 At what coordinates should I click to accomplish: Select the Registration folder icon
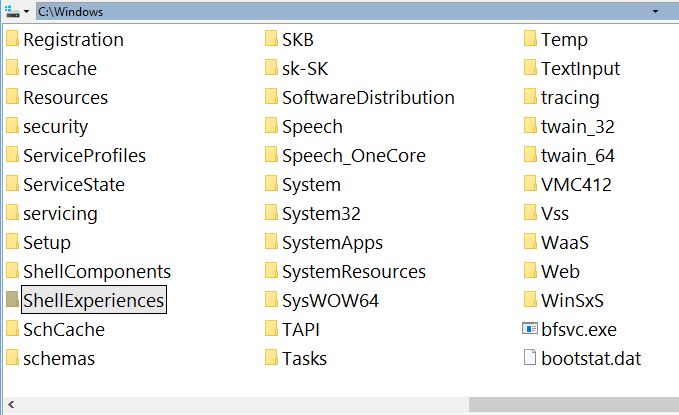[x=12, y=39]
